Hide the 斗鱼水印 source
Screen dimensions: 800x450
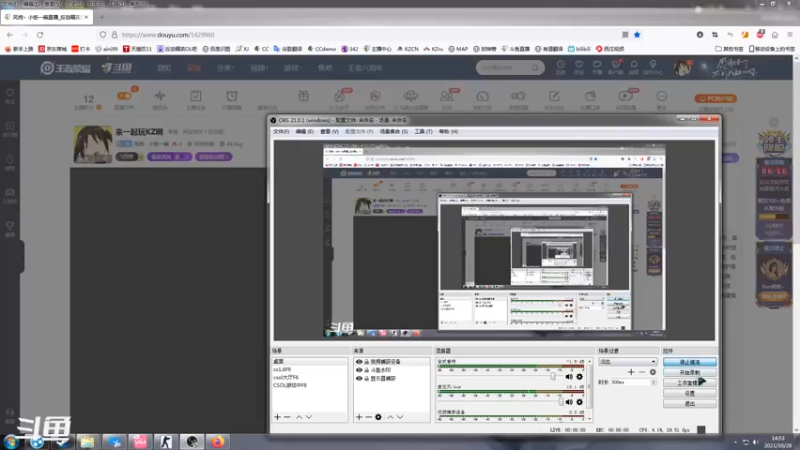pyautogui.click(x=359, y=370)
